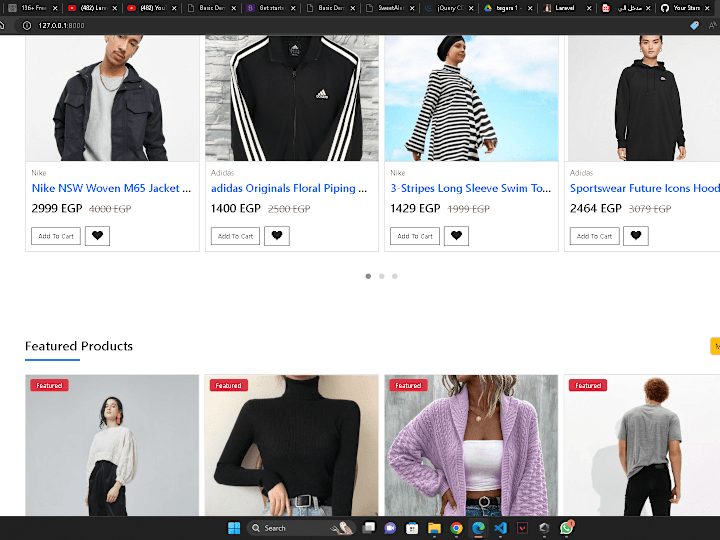
Task: Open File Explorer from the taskbar
Action: click(434, 528)
